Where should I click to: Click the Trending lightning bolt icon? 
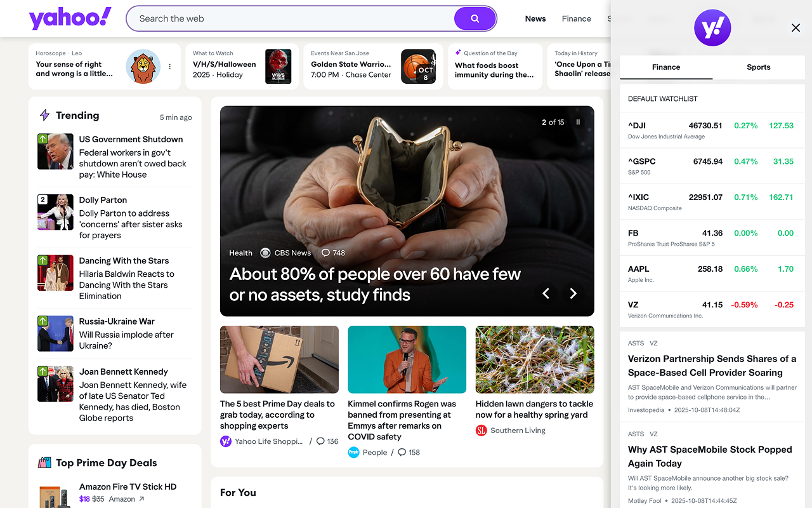click(x=44, y=115)
